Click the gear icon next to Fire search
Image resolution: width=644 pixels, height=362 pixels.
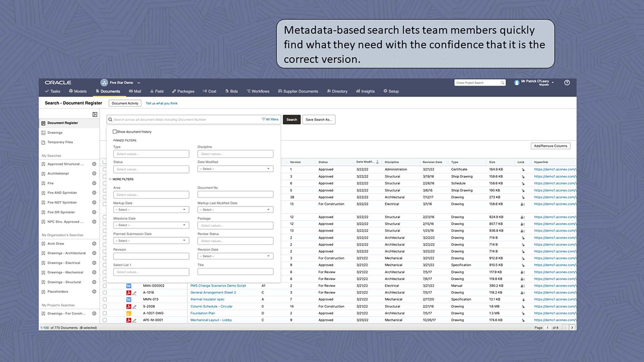tap(94, 183)
